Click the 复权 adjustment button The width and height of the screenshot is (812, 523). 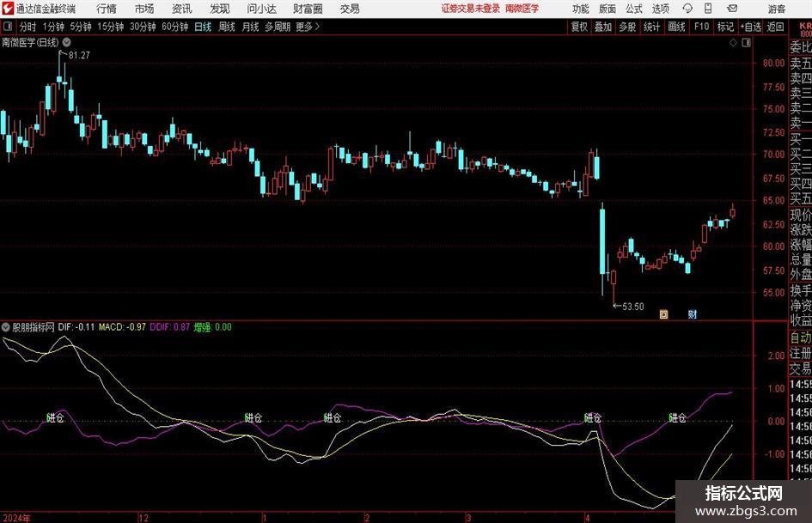tap(578, 27)
